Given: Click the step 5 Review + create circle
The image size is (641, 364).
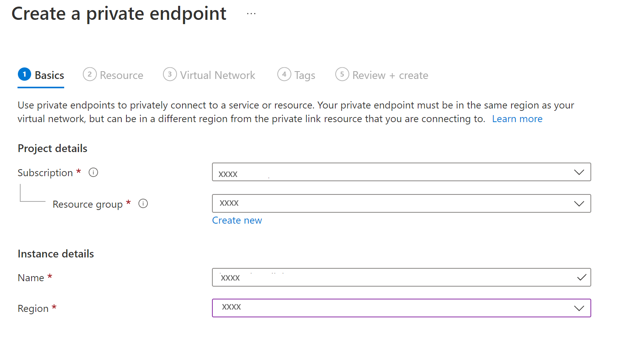Looking at the screenshot, I should (342, 74).
